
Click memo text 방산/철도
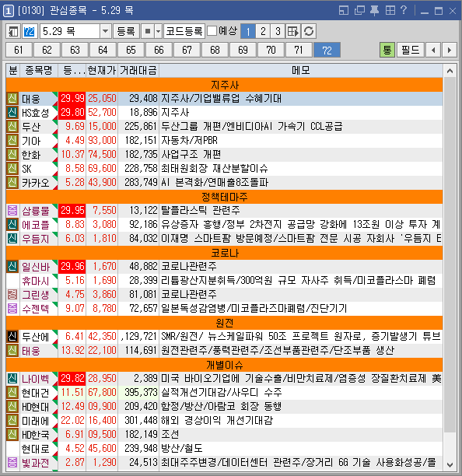(x=181, y=448)
